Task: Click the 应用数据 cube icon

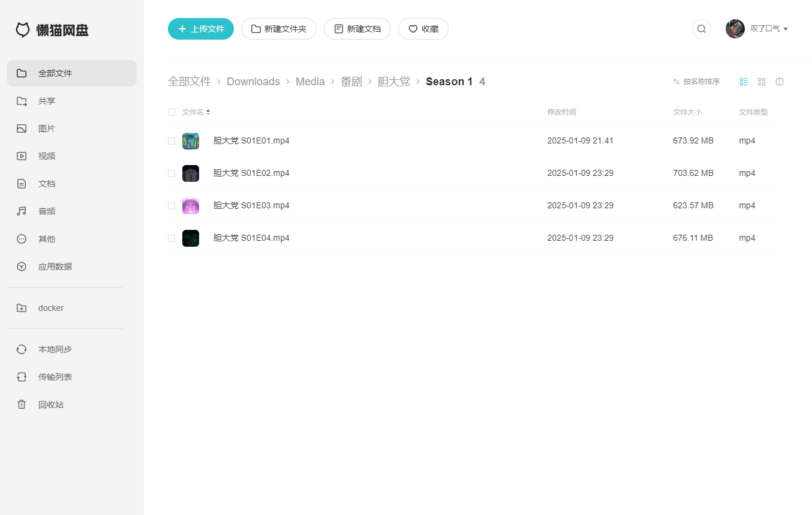Action: tap(22, 267)
